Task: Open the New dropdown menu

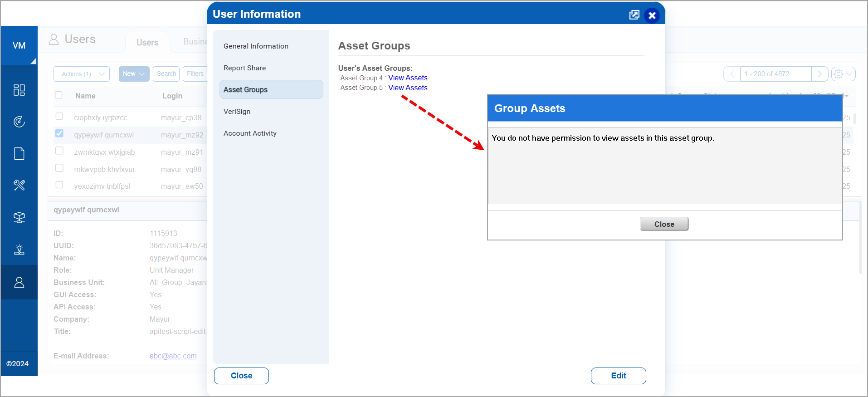Action: 134,74
